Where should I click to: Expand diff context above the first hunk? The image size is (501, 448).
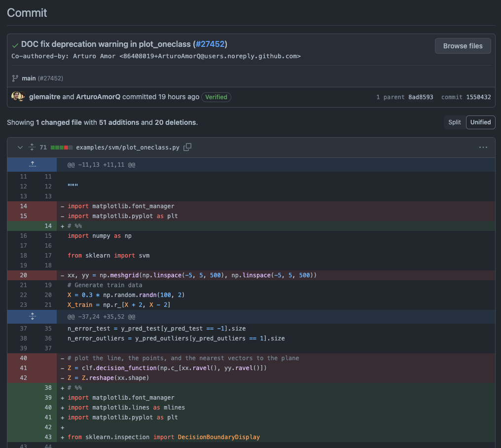pyautogui.click(x=32, y=164)
